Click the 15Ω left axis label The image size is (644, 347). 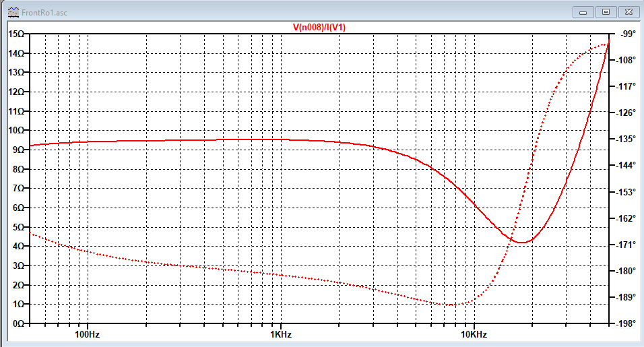click(x=16, y=34)
